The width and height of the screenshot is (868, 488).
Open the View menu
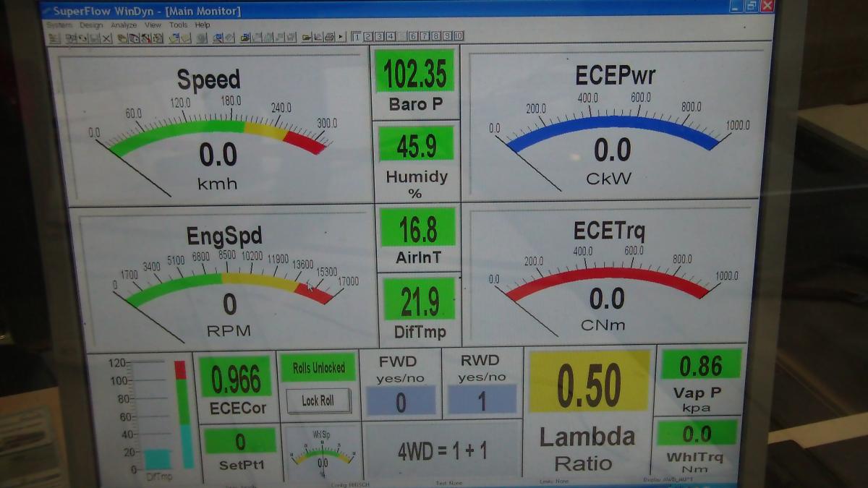tap(153, 25)
